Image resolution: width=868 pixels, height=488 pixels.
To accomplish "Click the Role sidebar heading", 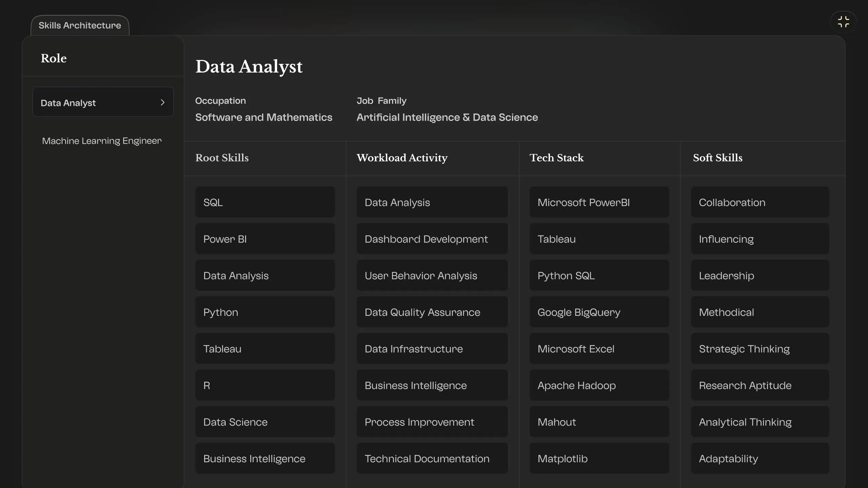I will click(54, 58).
